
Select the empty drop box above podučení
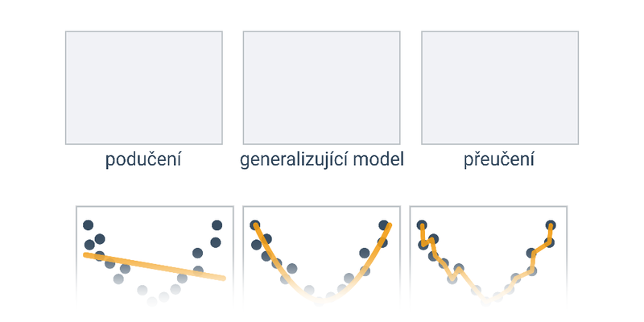(144, 88)
